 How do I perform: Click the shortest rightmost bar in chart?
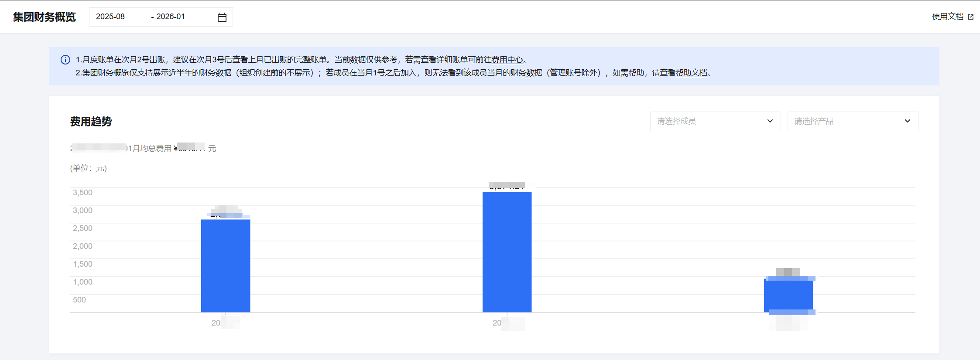coord(788,295)
